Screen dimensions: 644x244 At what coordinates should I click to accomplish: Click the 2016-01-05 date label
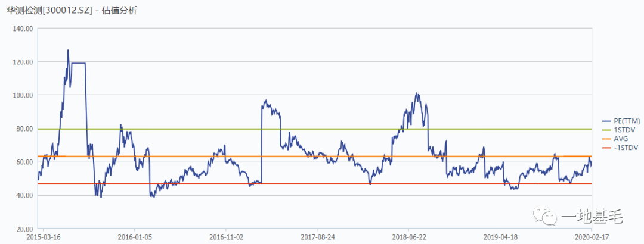(134, 237)
